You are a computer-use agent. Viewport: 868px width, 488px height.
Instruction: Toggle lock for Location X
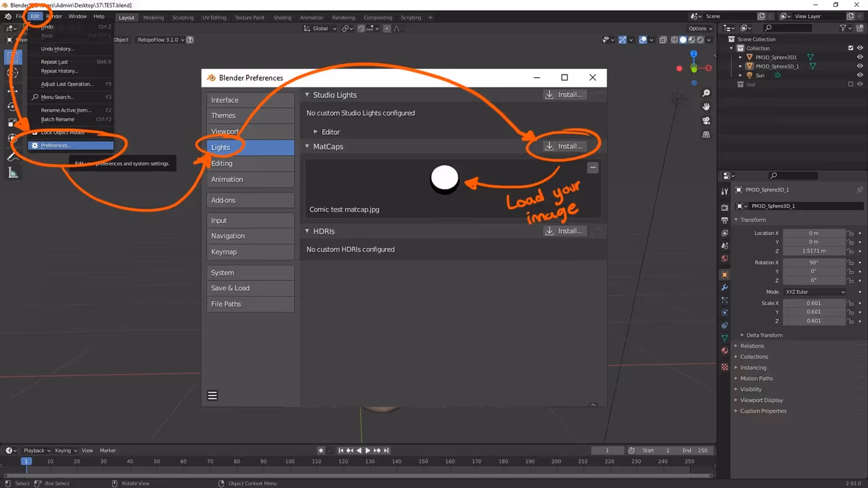tap(850, 233)
